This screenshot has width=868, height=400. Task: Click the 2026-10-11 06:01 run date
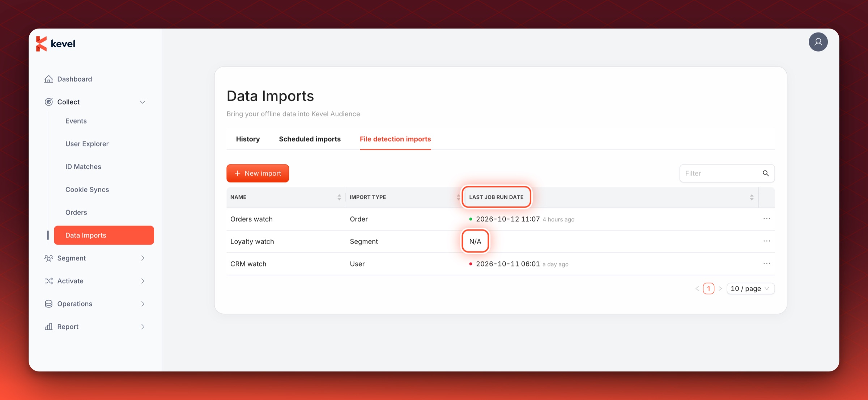tap(508, 264)
